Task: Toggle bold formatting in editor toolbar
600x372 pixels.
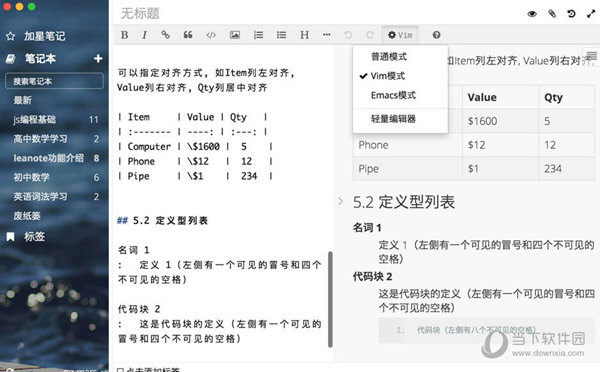Action: 124,35
